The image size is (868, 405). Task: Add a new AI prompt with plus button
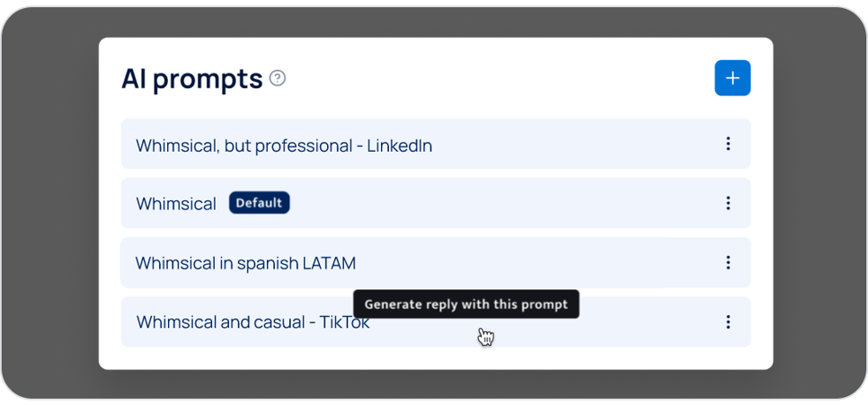732,78
